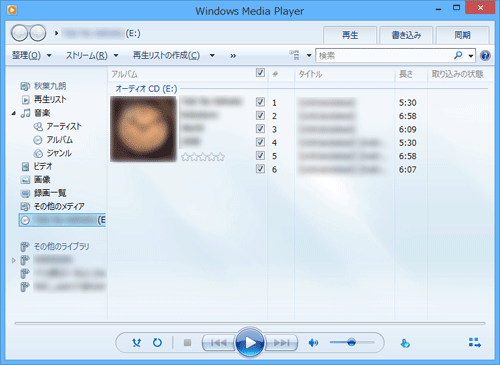
Task: Click the オーディオ CD (E:) group heading
Action: [146, 89]
